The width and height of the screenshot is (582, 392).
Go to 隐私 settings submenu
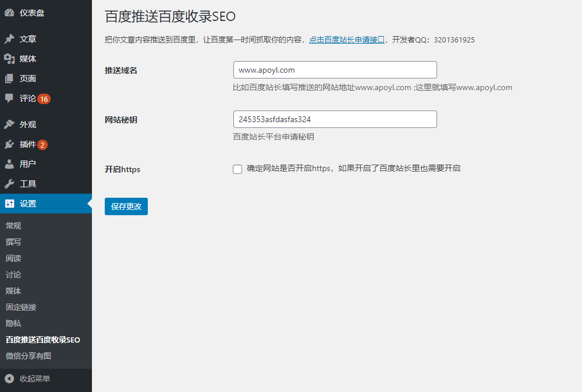(13, 323)
